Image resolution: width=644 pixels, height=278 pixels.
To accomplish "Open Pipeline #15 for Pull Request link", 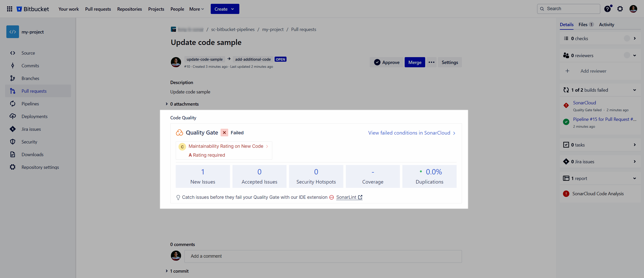I will click(604, 119).
